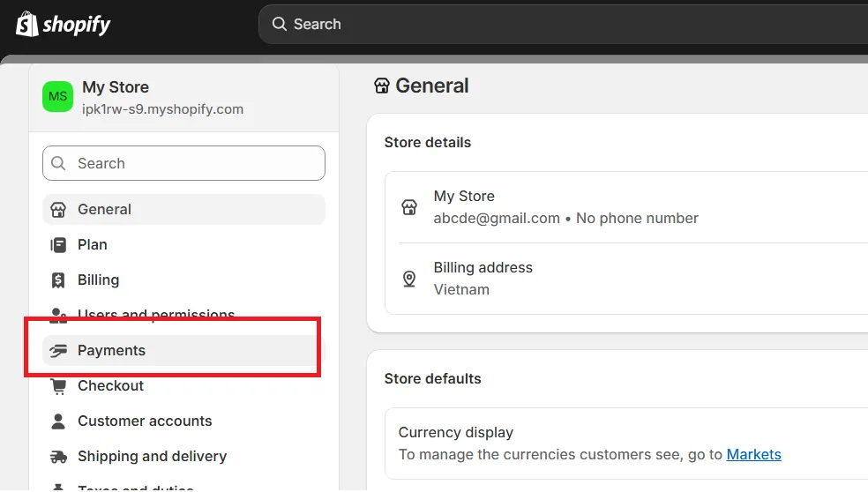Open General settings in sidebar
The width and height of the screenshot is (868, 492).
click(183, 210)
